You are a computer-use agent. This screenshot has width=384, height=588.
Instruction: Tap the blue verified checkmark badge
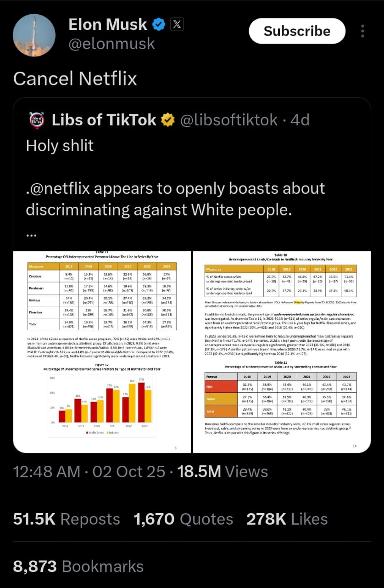pos(159,25)
